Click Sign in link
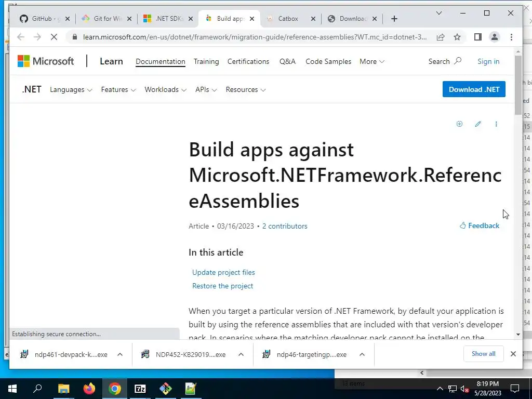 488,61
